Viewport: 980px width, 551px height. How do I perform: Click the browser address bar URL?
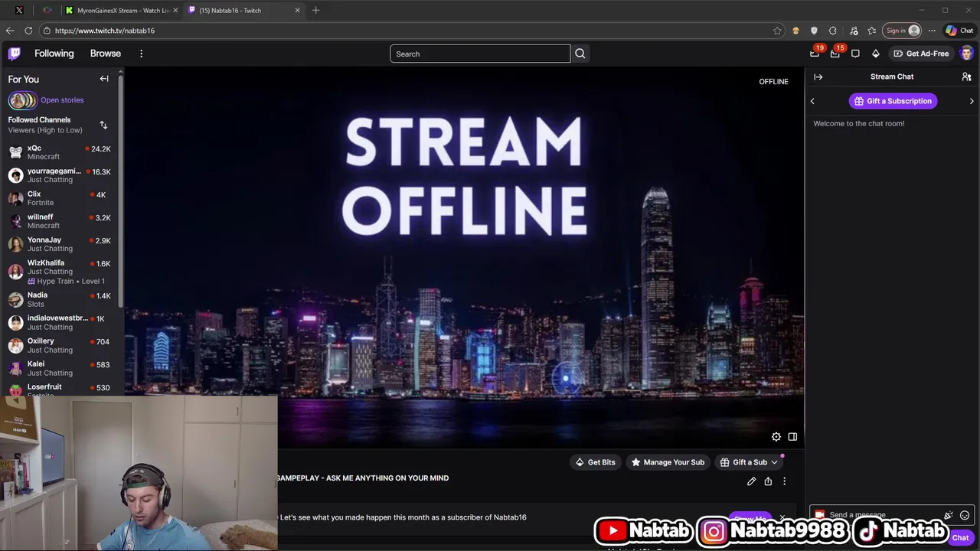(105, 31)
